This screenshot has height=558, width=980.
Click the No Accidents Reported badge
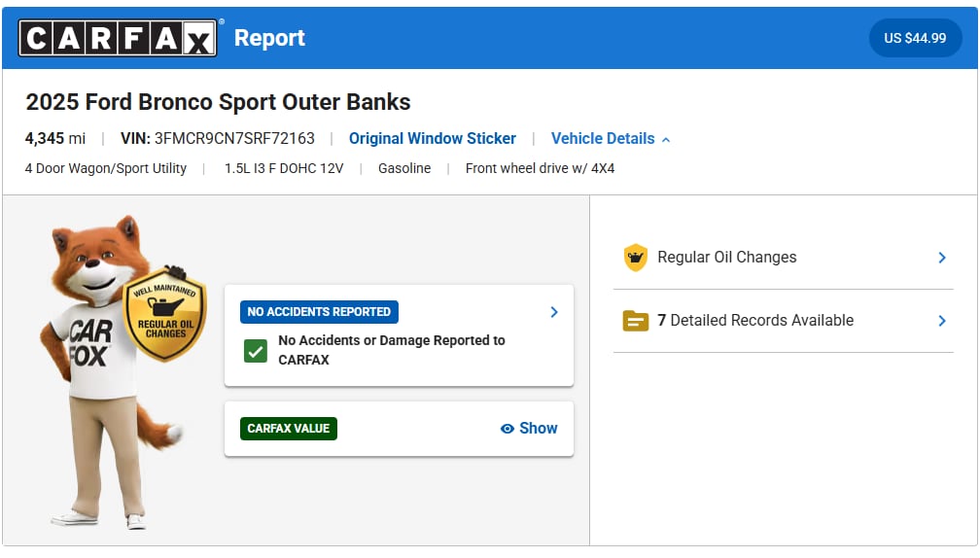[x=319, y=312]
